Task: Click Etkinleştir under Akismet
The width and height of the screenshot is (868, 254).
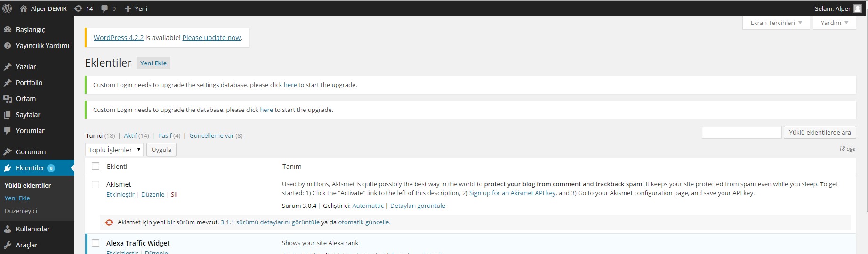Action: (x=121, y=194)
